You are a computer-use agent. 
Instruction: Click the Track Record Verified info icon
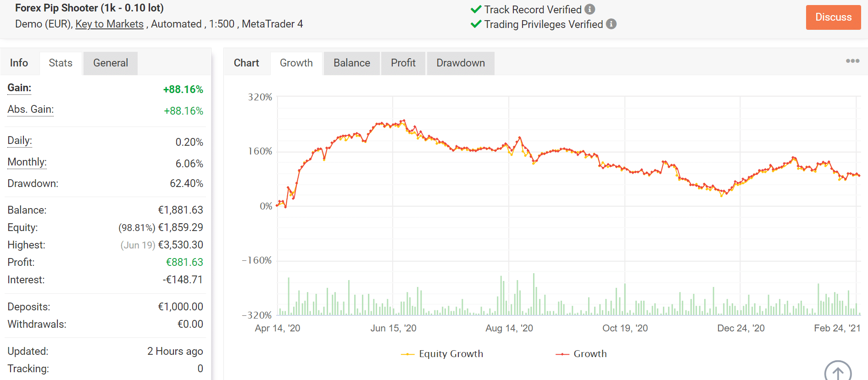590,9
